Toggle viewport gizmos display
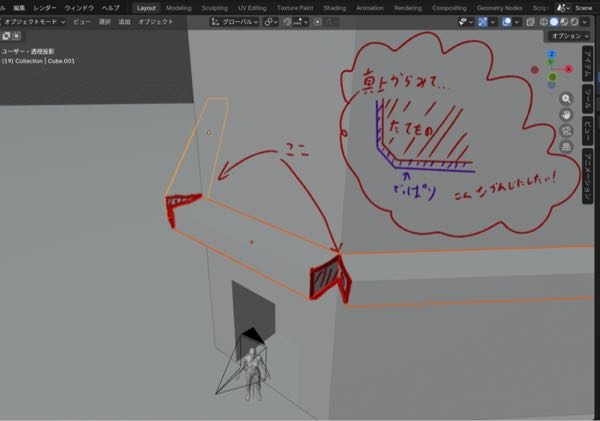The width and height of the screenshot is (600, 421). tap(483, 22)
